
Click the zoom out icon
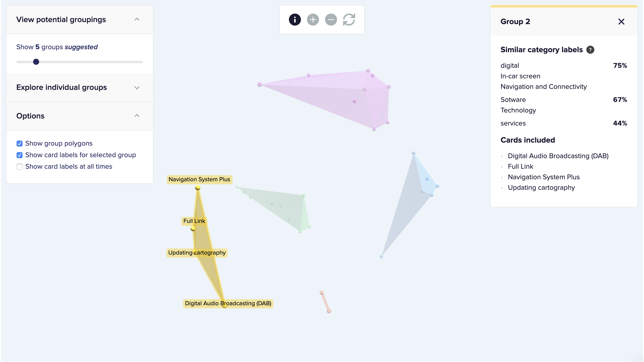(x=331, y=20)
